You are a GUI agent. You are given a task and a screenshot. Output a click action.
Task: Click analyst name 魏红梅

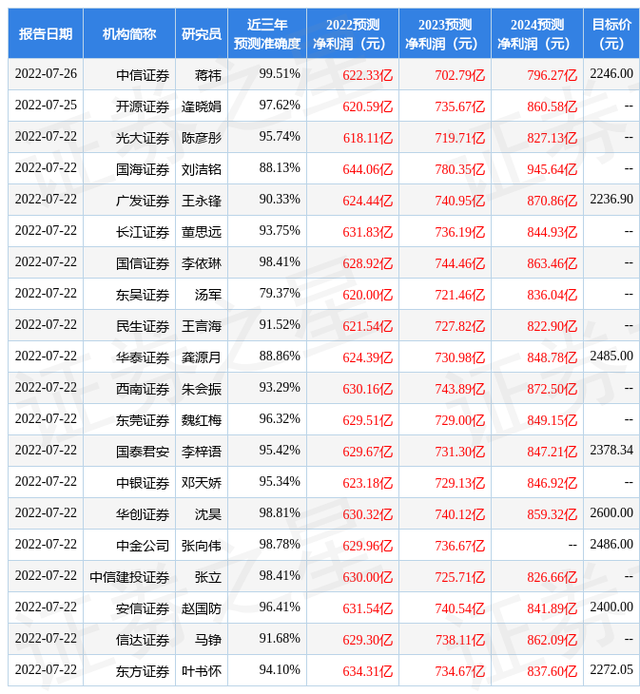[201, 420]
